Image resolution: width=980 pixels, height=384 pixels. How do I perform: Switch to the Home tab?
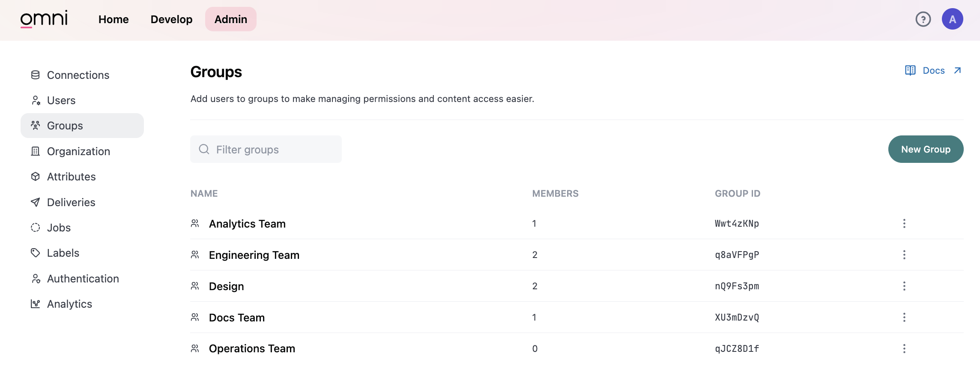click(114, 19)
